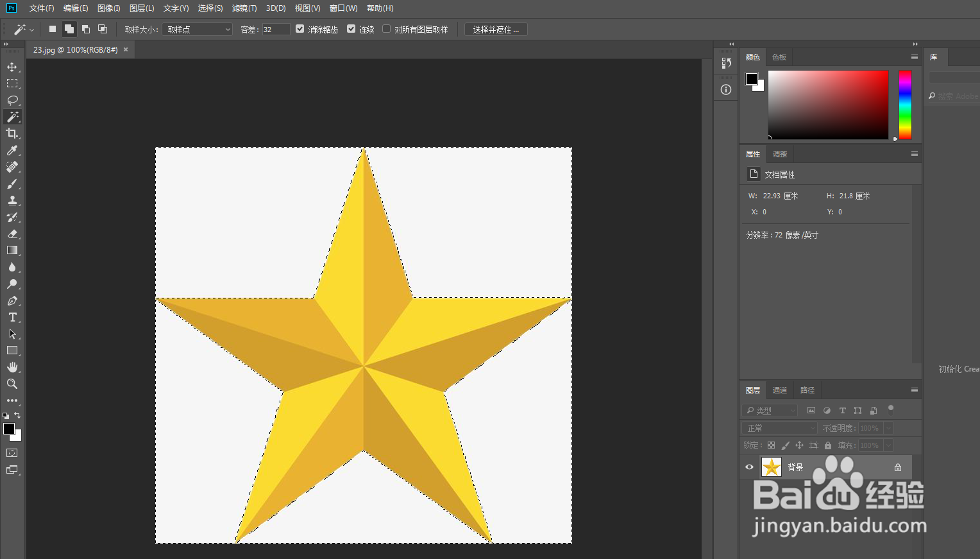Close the 23.jpg document tab
Image resolution: width=980 pixels, height=559 pixels.
(x=126, y=49)
